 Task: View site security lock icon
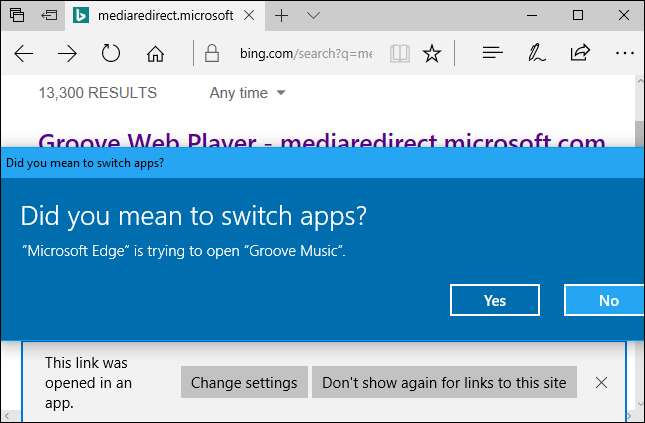point(212,53)
